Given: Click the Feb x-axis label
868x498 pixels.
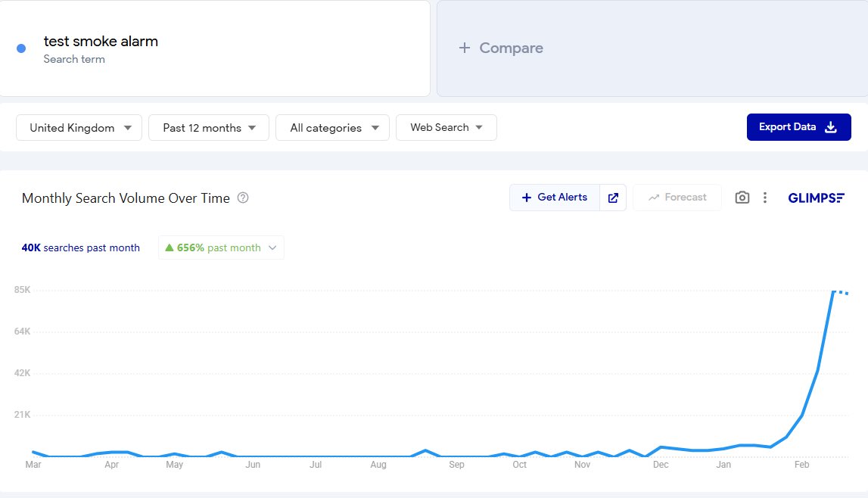Looking at the screenshot, I should (802, 465).
